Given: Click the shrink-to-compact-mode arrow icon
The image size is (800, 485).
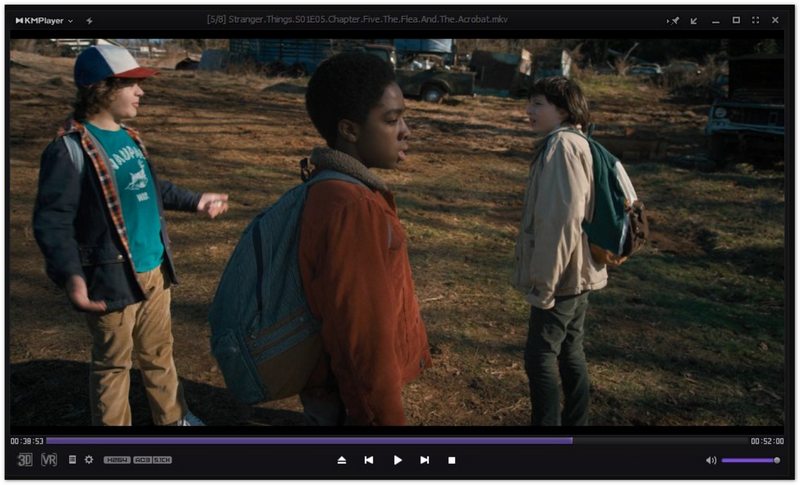Looking at the screenshot, I should coord(694,21).
